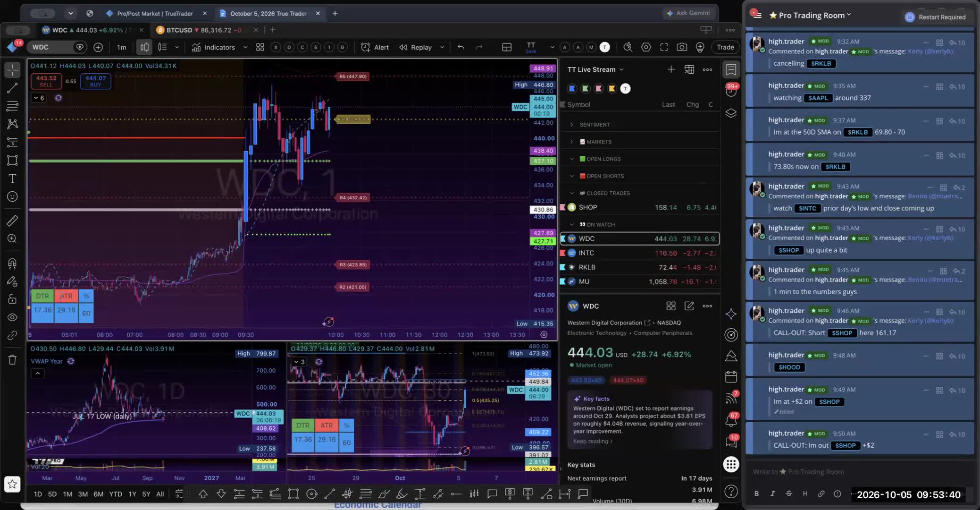Open the TT Live Stream watchlist dropdown
The width and height of the screenshot is (980, 510).
point(595,69)
